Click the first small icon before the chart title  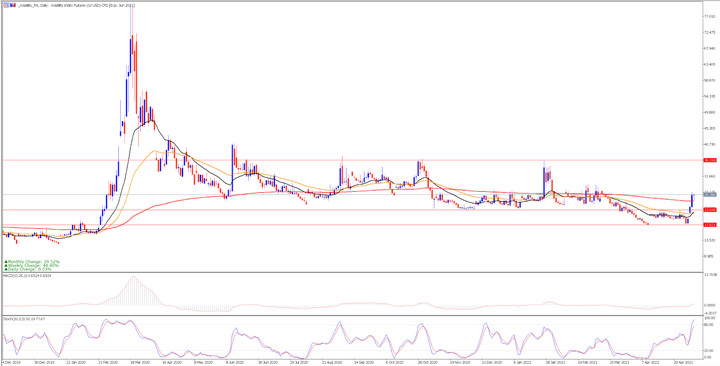(x=6, y=5)
